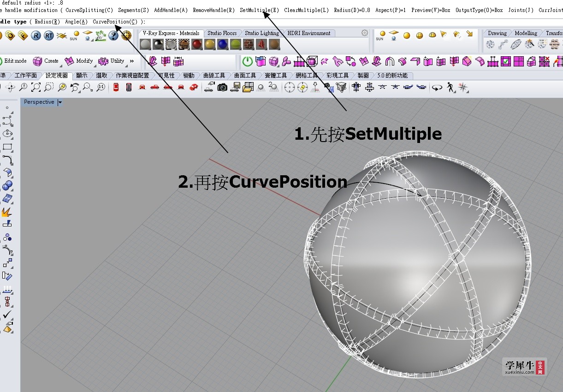Pick the green V-Ray material sphere
The height and width of the screenshot is (392, 563).
point(236,44)
